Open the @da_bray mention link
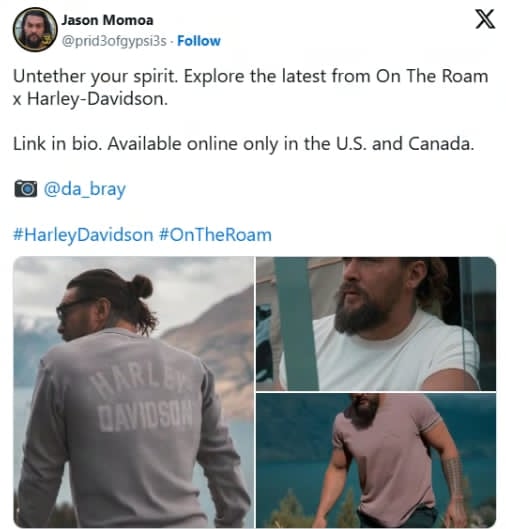This screenshot has height=529, width=506. [x=85, y=189]
